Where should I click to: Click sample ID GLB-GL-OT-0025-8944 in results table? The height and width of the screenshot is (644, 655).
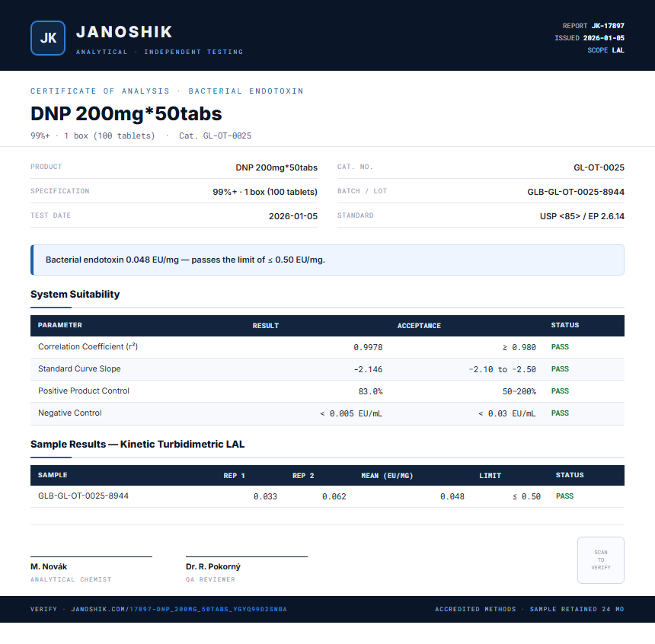coord(83,496)
